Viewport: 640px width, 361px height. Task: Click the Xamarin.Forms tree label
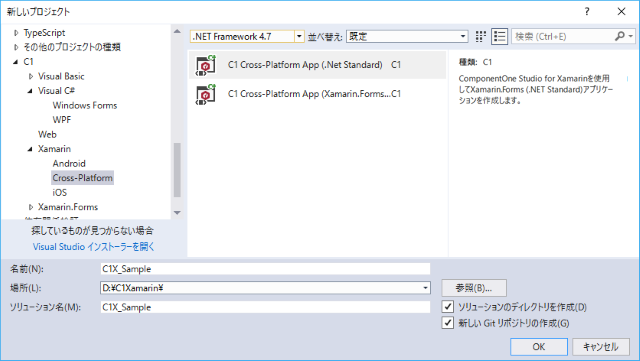click(68, 207)
